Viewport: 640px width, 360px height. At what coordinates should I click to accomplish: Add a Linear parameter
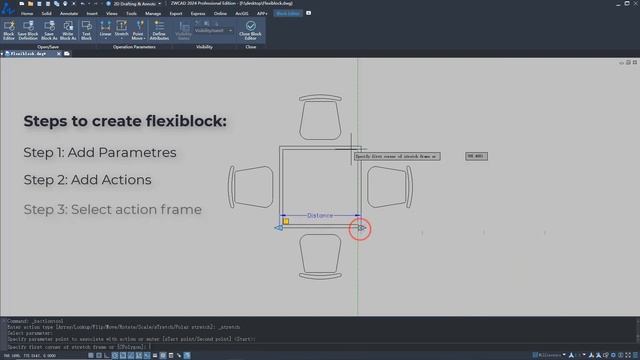tap(105, 29)
